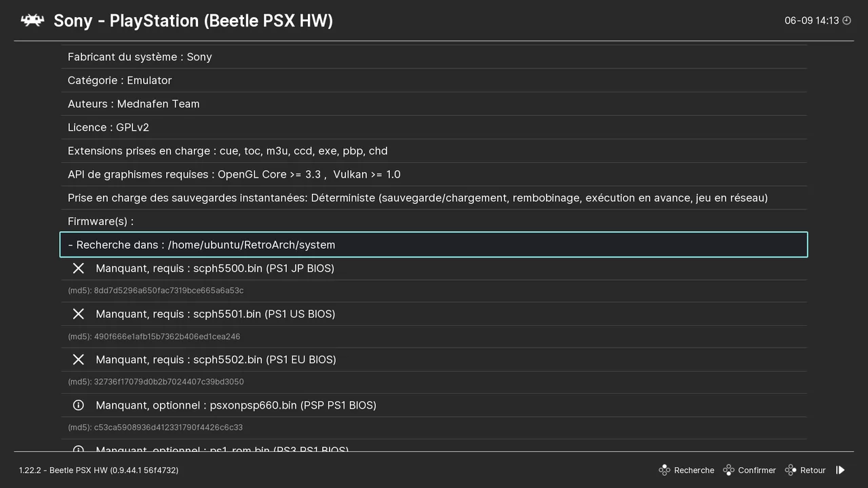Click the X icon for scph5502.bin
This screenshot has height=488, width=868.
(79, 359)
